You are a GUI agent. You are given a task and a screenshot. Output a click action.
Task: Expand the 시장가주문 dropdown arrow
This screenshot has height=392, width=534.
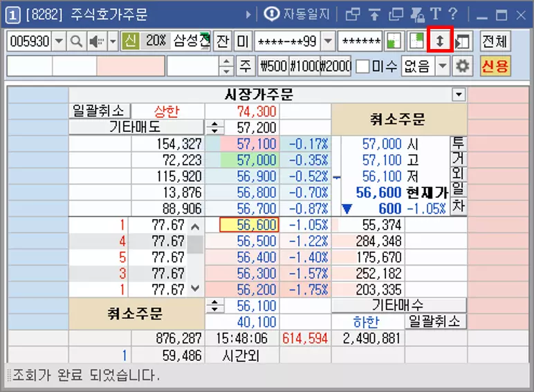click(x=459, y=94)
